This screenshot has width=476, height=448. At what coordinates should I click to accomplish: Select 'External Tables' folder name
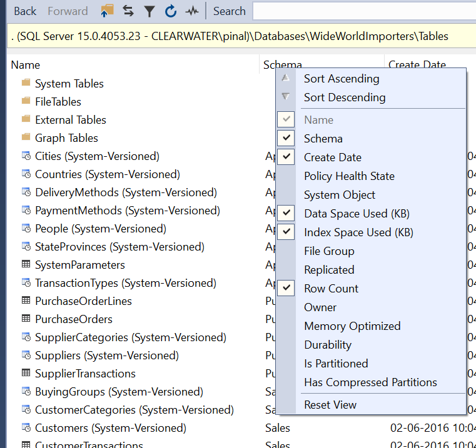click(x=71, y=120)
